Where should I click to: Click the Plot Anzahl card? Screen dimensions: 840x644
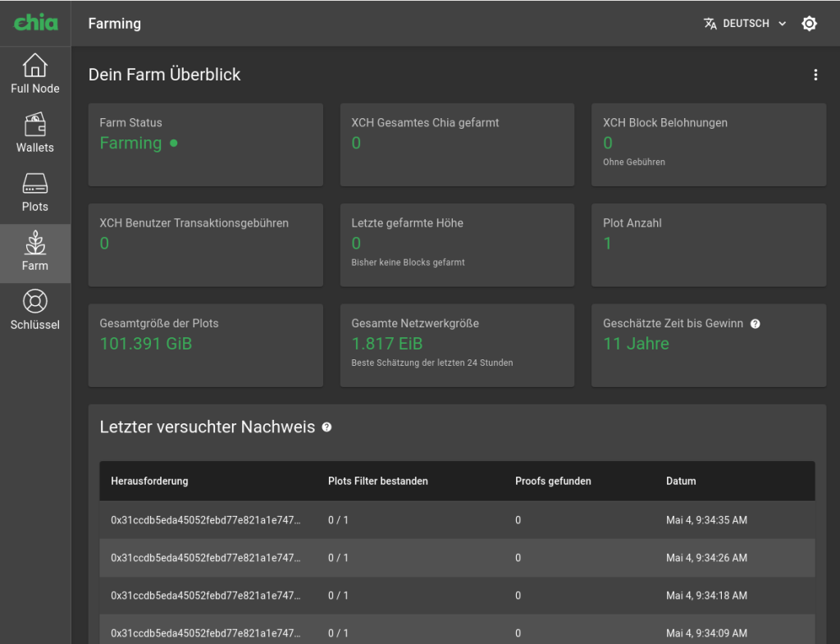click(708, 244)
